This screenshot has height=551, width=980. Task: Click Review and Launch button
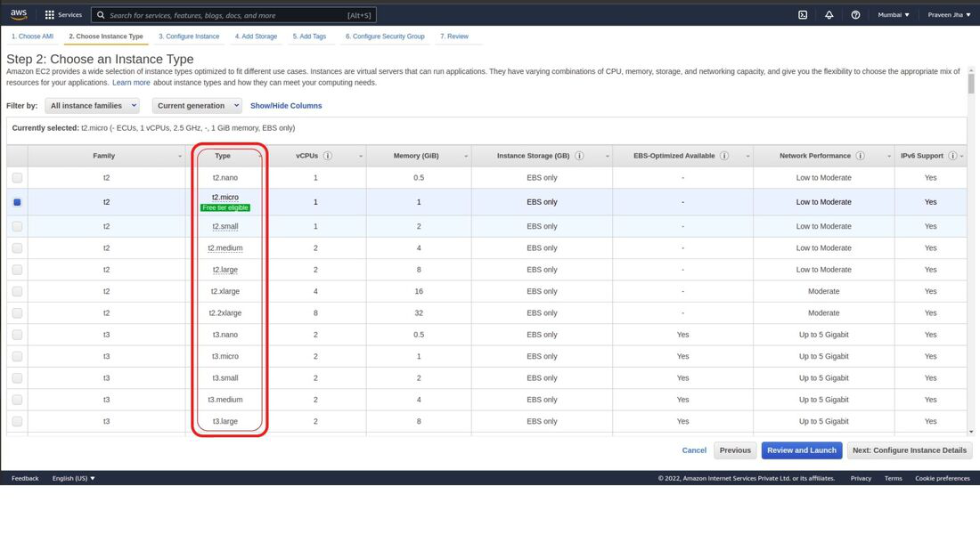click(x=801, y=450)
